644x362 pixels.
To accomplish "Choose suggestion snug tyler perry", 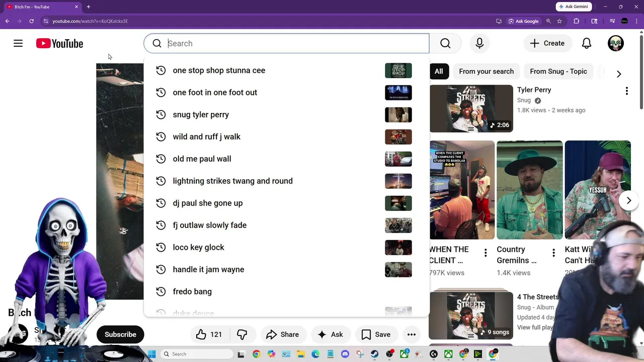I will click(286, 115).
